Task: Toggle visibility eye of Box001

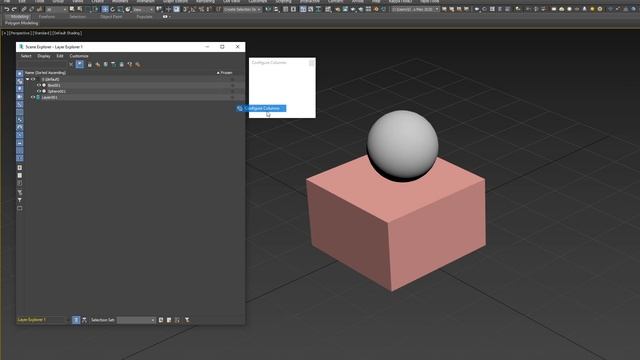Action: (39, 85)
